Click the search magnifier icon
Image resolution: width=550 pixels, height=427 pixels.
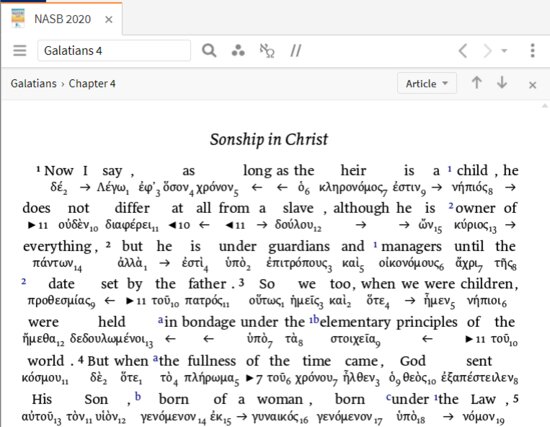pos(209,51)
